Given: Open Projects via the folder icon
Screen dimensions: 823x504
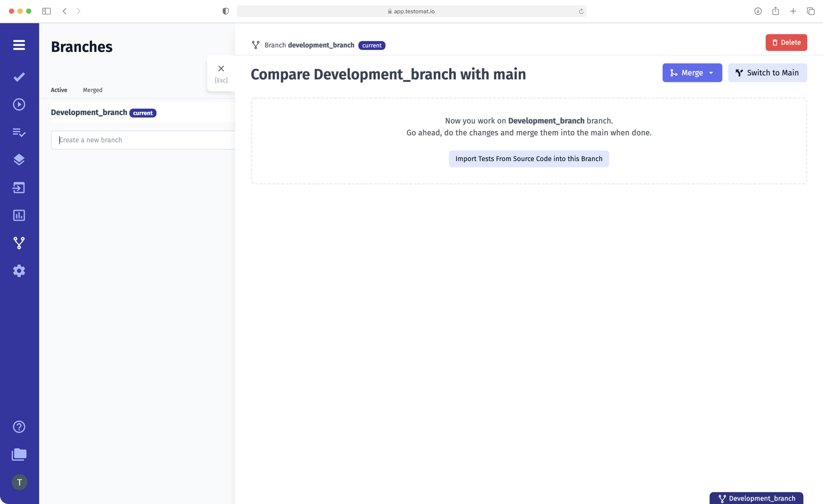Looking at the screenshot, I should coord(19,454).
